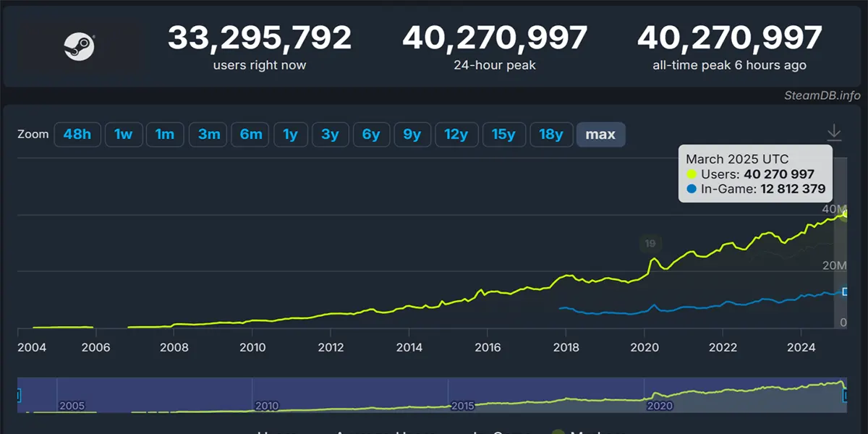Click the Steam logo icon
Screen dimensions: 868x434
[79, 48]
